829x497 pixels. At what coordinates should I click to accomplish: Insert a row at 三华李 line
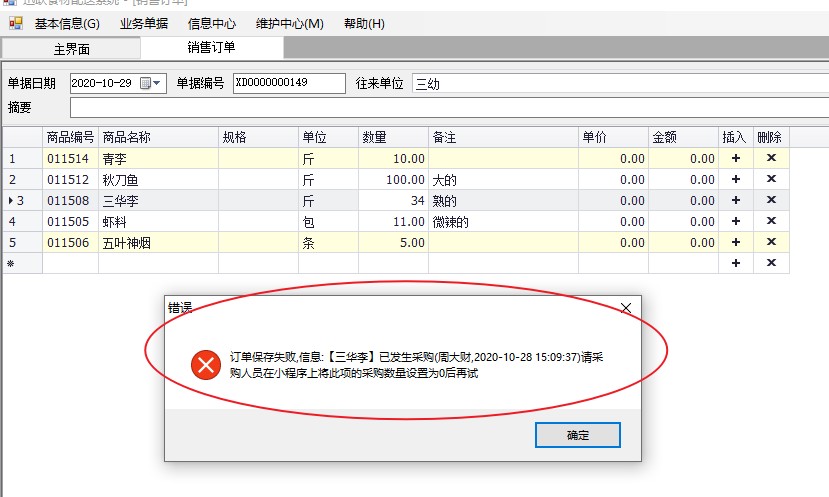[735, 200]
